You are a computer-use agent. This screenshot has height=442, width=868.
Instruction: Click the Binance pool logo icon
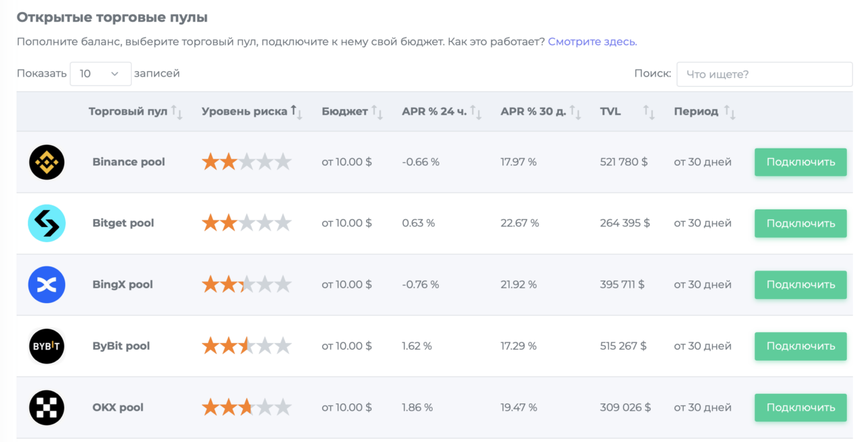pyautogui.click(x=47, y=162)
